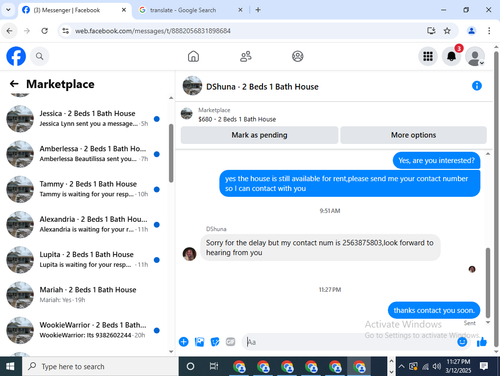Image resolution: width=500 pixels, height=376 pixels.
Task: Open a new browser tab
Action: pyautogui.click(x=258, y=10)
